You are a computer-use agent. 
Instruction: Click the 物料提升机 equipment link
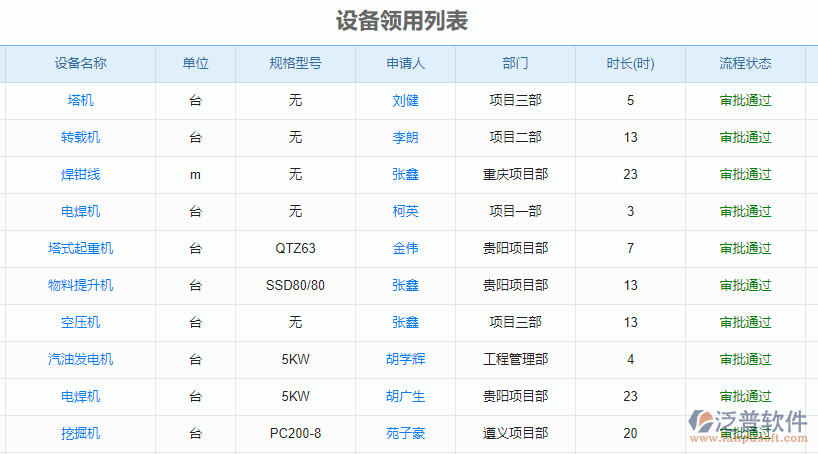tap(81, 286)
